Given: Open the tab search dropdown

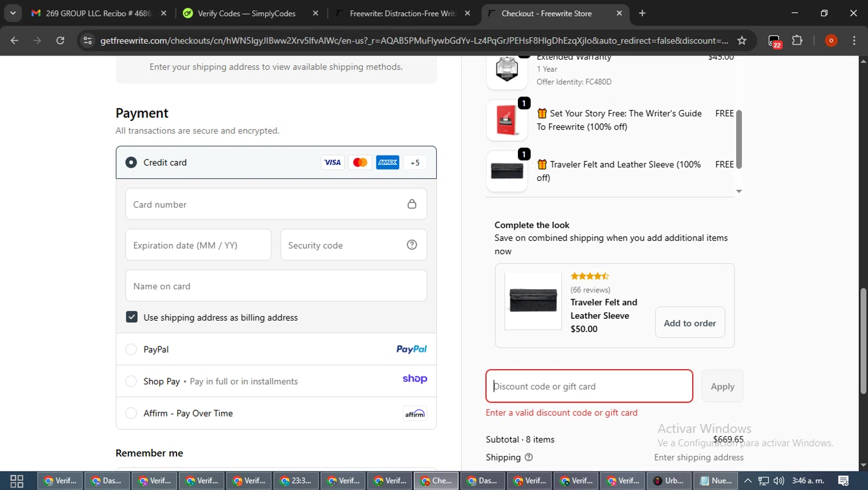Looking at the screenshot, I should (x=13, y=13).
